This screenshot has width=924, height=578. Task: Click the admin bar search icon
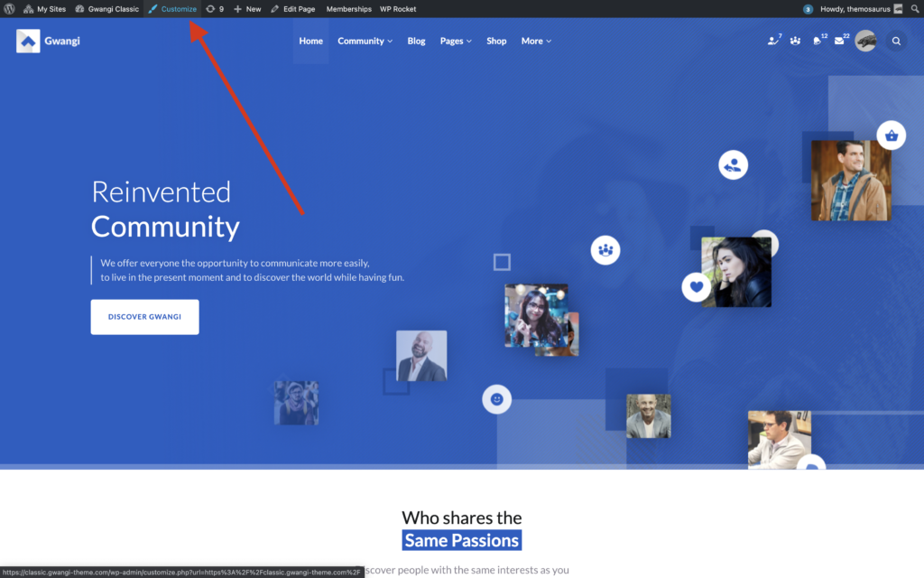pos(915,9)
